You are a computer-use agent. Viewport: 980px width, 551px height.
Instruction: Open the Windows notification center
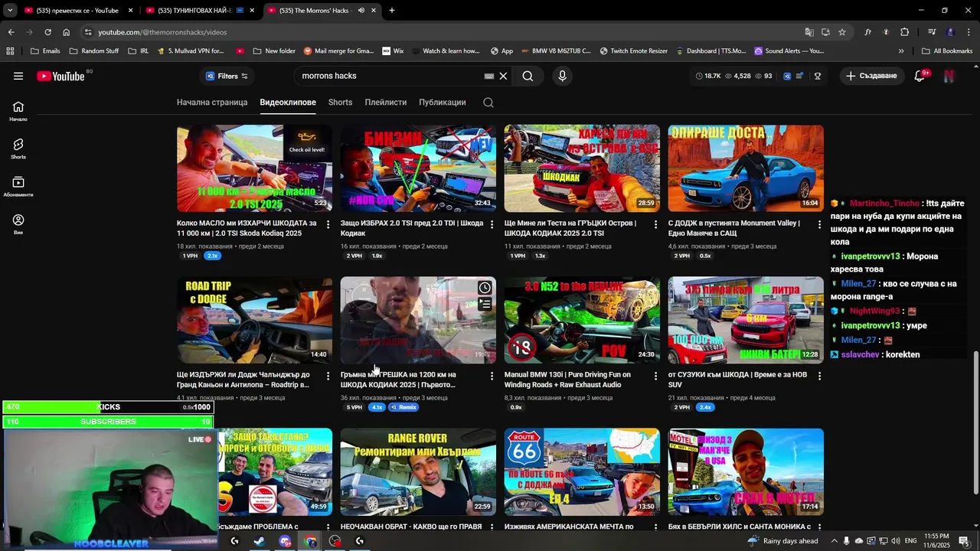pos(964,541)
